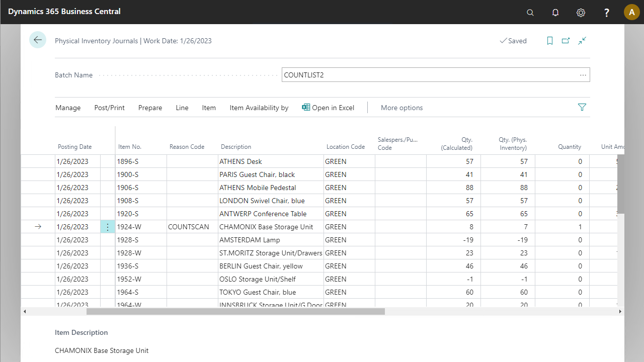Screen dimensions: 644x362
Task: Select item number 1936-S
Action: (x=141, y=266)
